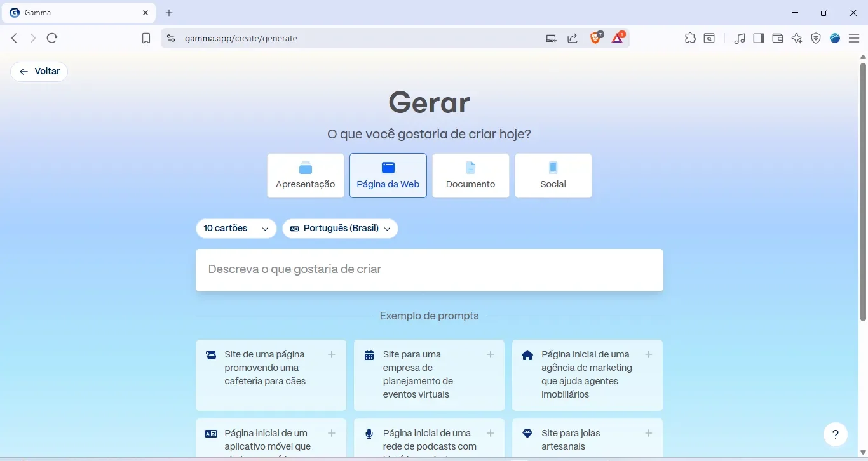The height and width of the screenshot is (461, 868).
Task: Open site settings icon in address bar
Action: coord(170,38)
